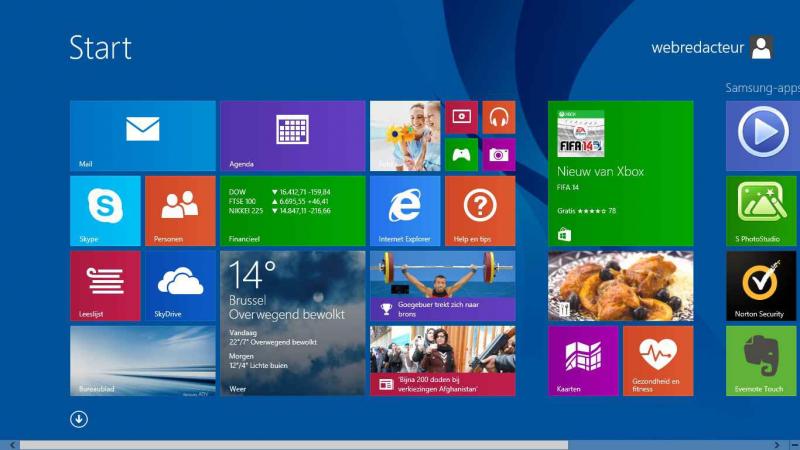Image resolution: width=800 pixels, height=450 pixels.
Task: Open Internet Explorer tile
Action: coord(405,210)
